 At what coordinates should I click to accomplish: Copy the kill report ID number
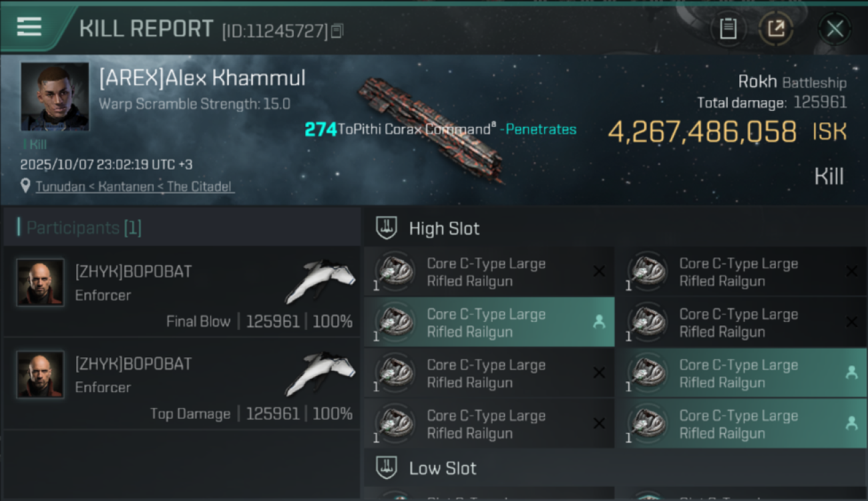click(337, 31)
